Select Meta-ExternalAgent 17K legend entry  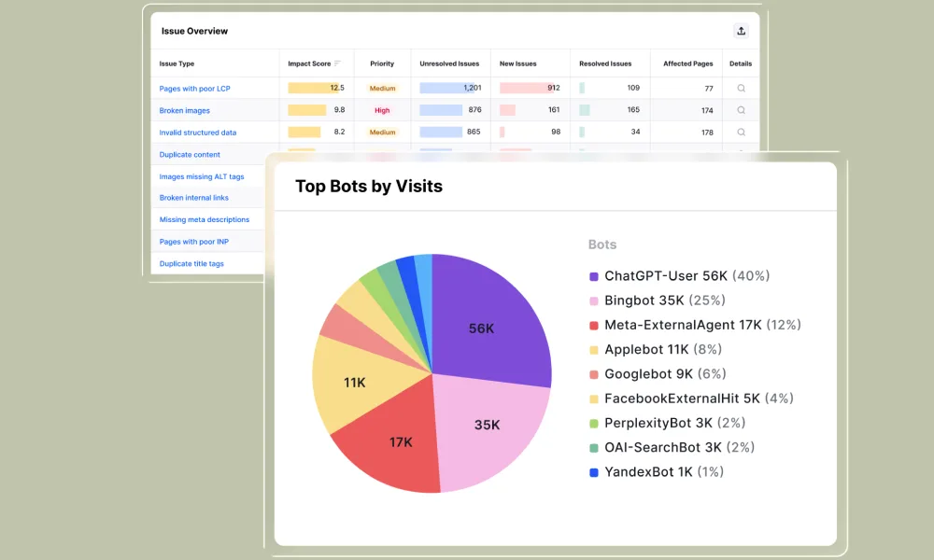pos(695,325)
